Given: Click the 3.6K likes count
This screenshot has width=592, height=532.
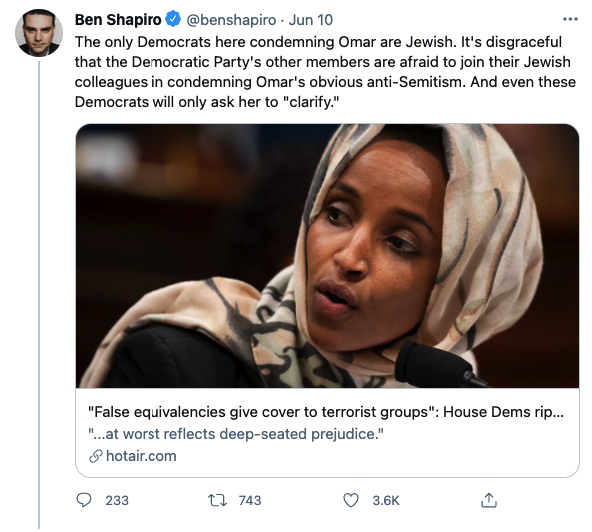Looking at the screenshot, I should click(x=386, y=501).
